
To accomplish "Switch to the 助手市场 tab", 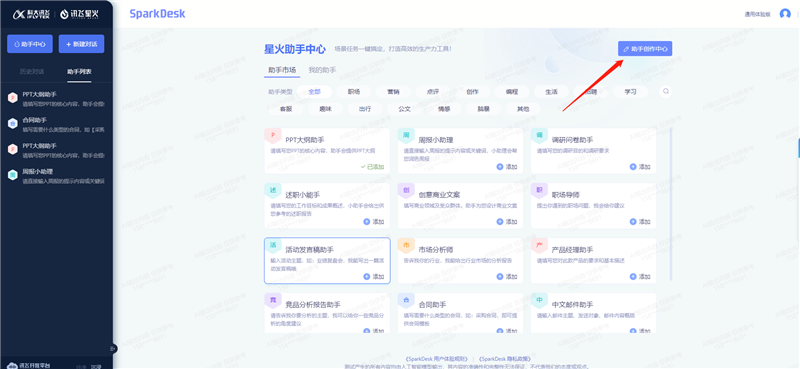I will pos(282,70).
